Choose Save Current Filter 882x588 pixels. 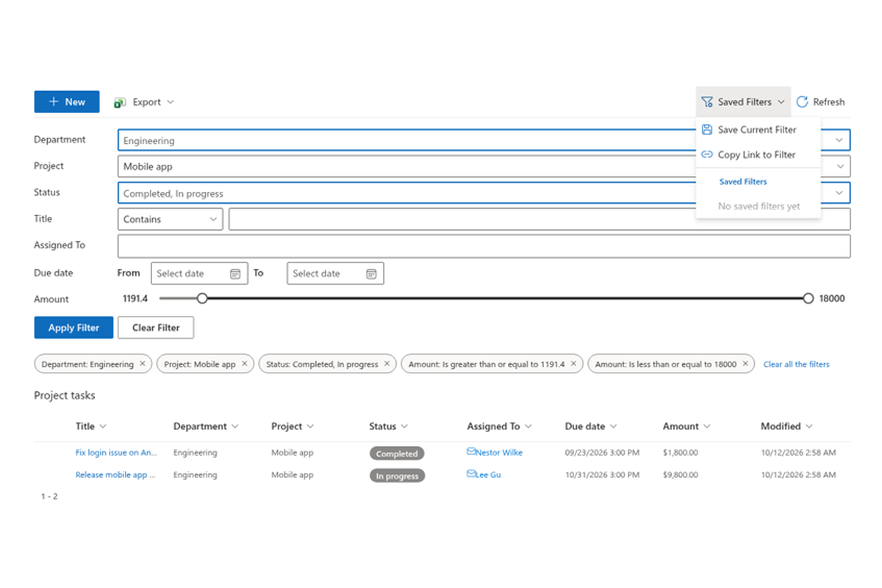(x=758, y=129)
